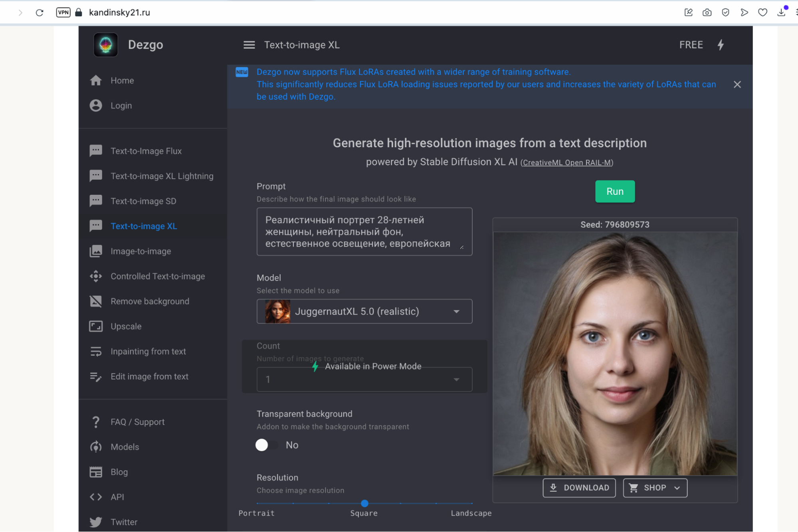Click the browser edit-note icon
This screenshot has height=532, width=798.
(x=688, y=12)
